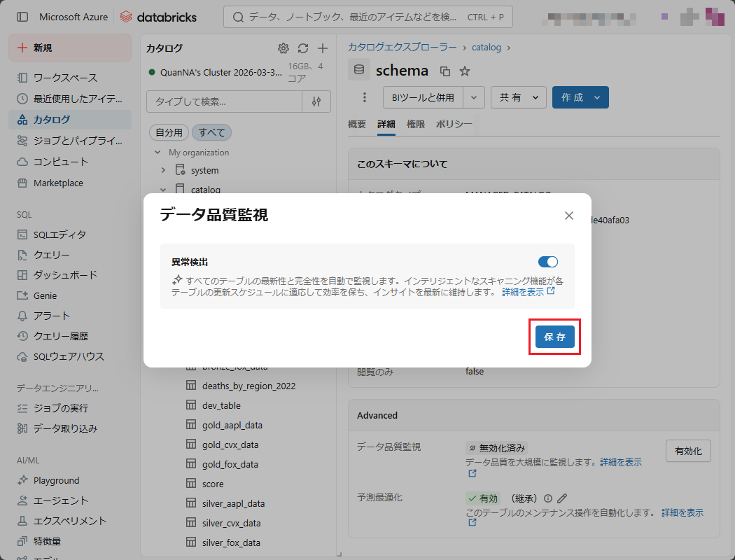Toggle the left sidebar menu icon
Screen dimensions: 735x560
tap(22, 17)
